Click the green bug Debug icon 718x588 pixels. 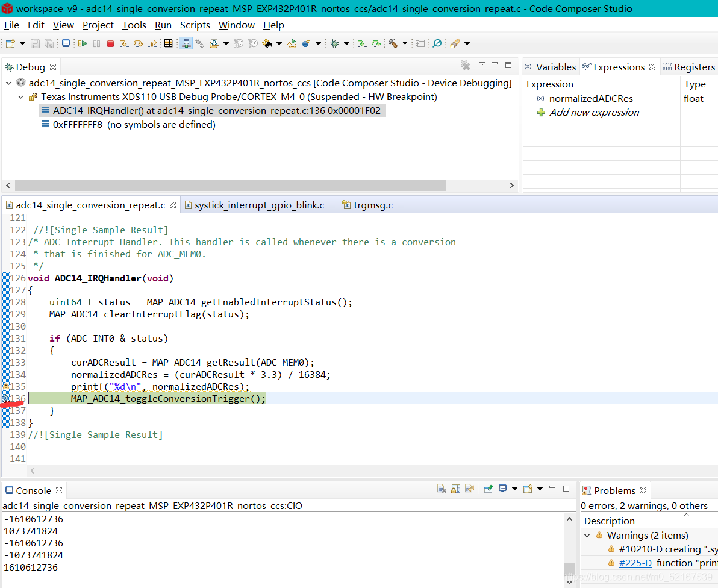pyautogui.click(x=335, y=43)
